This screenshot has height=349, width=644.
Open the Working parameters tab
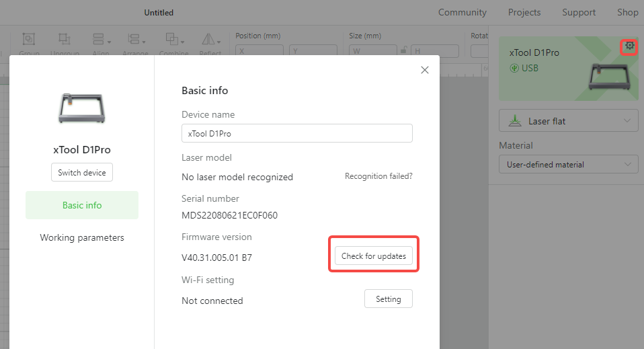tap(82, 237)
